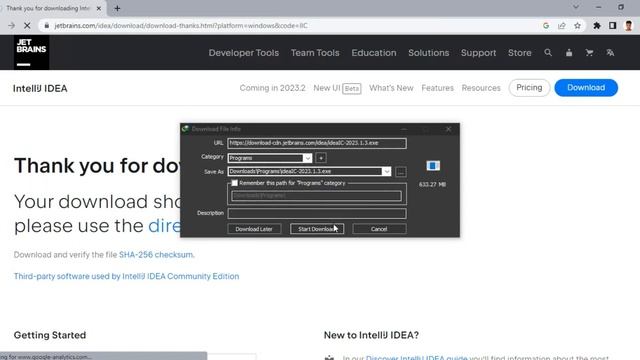Go to What's New section
The image size is (640, 360).
(391, 88)
